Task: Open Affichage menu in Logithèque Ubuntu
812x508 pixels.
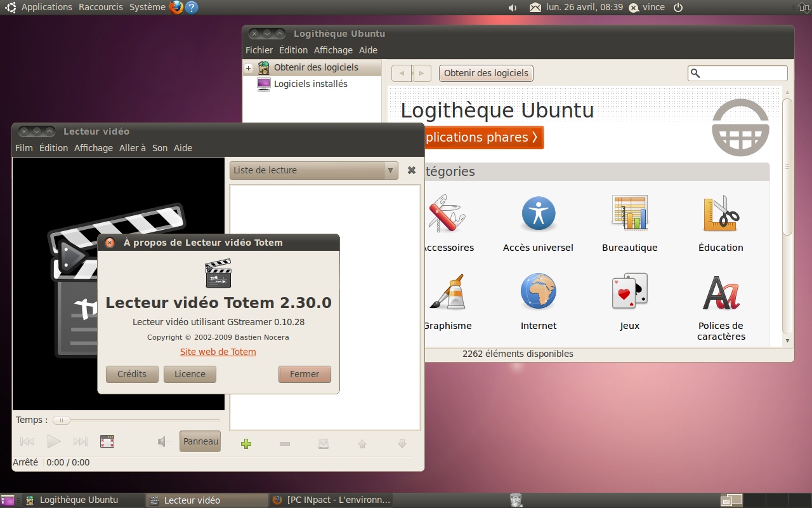Action: coord(333,50)
